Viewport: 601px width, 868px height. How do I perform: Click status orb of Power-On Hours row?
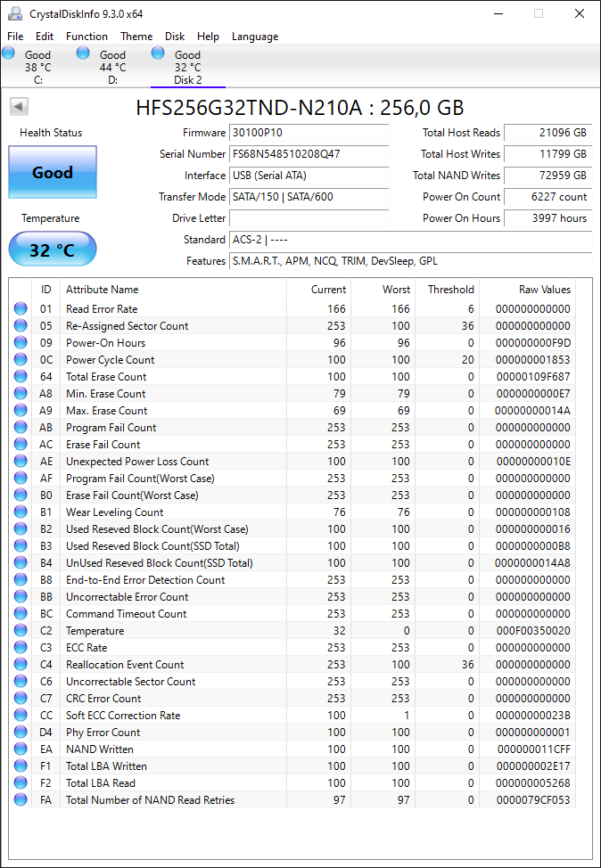21,343
